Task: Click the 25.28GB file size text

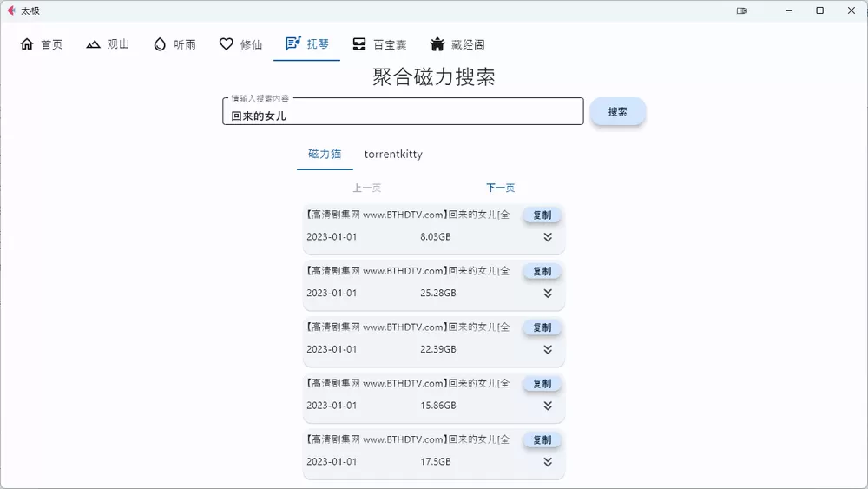Action: (x=437, y=293)
